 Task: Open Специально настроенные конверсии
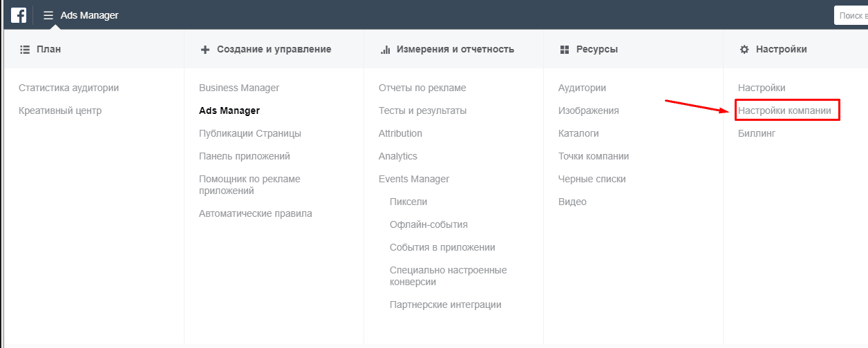449,275
